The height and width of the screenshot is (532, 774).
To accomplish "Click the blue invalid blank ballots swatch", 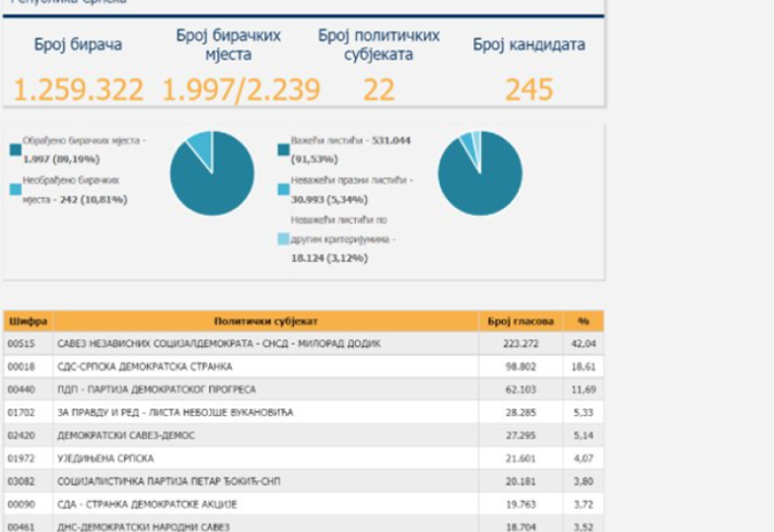I will [x=283, y=189].
